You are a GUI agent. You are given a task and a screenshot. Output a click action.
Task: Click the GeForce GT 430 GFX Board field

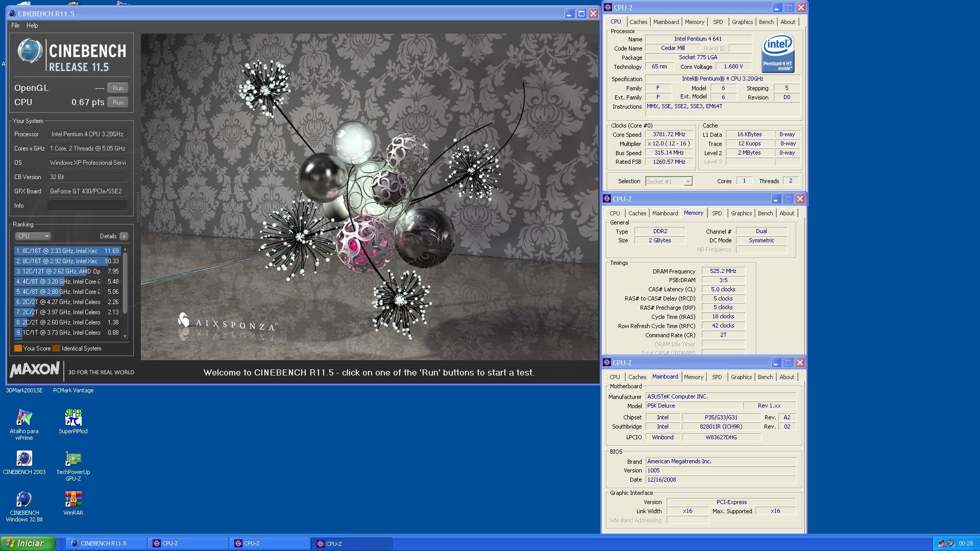point(87,191)
